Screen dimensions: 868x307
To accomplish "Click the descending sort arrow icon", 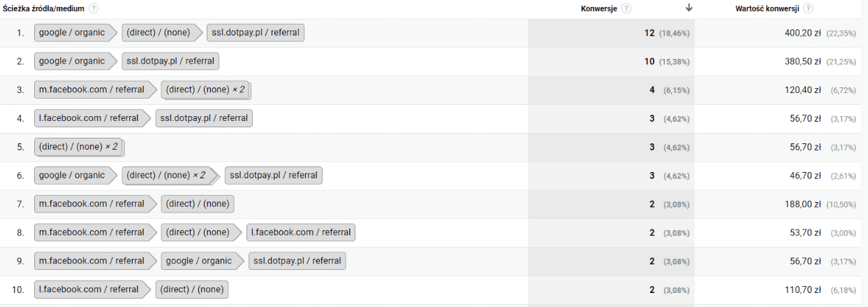I will click(689, 8).
